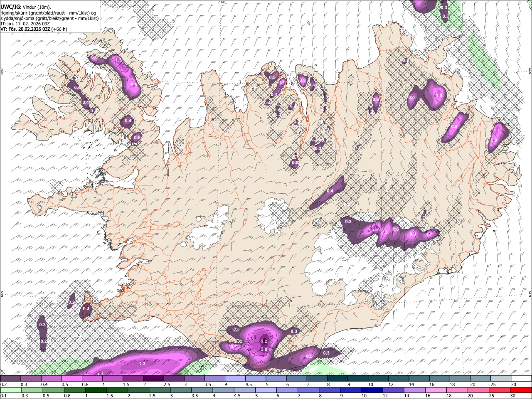The width and height of the screenshot is (532, 399).
Task: Click the pink rain swatch for 16–18 mm
Action: (435, 390)
